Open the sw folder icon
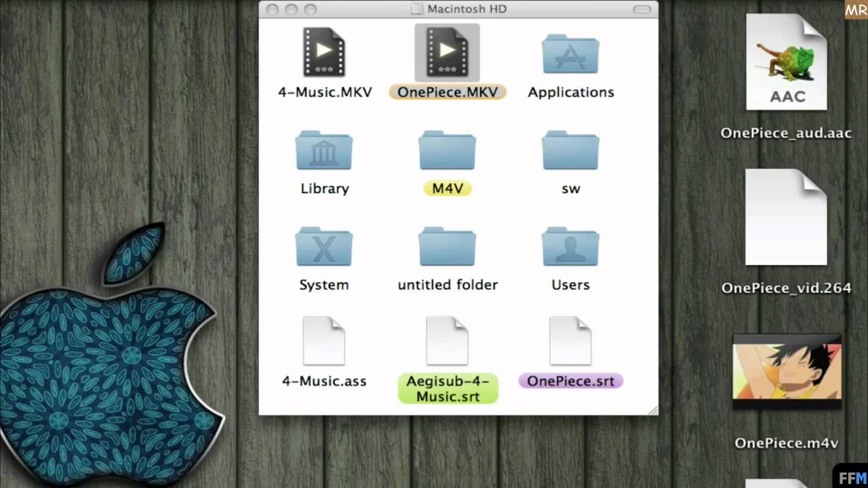Image resolution: width=868 pixels, height=488 pixels. click(x=570, y=150)
